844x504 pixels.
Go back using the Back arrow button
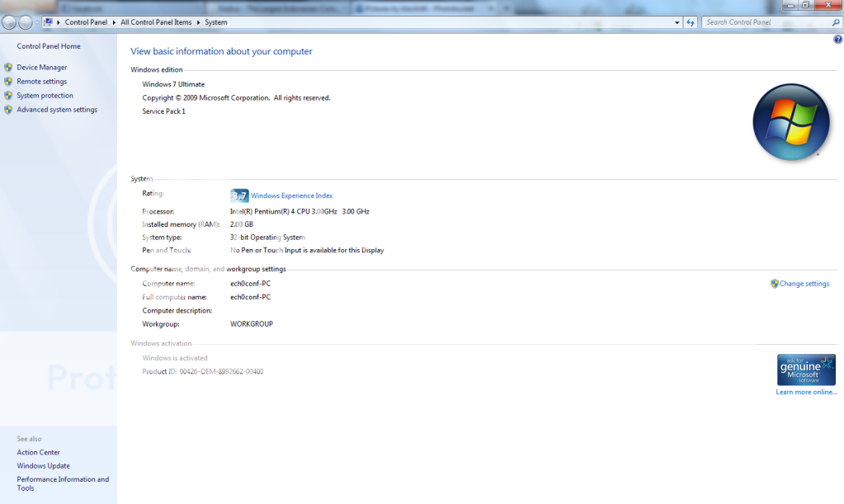[x=9, y=22]
